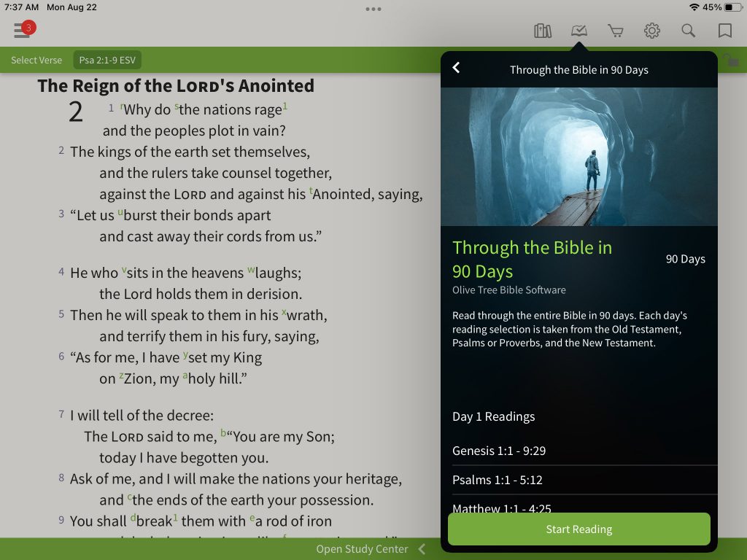The height and width of the screenshot is (560, 747).
Task: Tap Start Reading button
Action: pyautogui.click(x=578, y=529)
